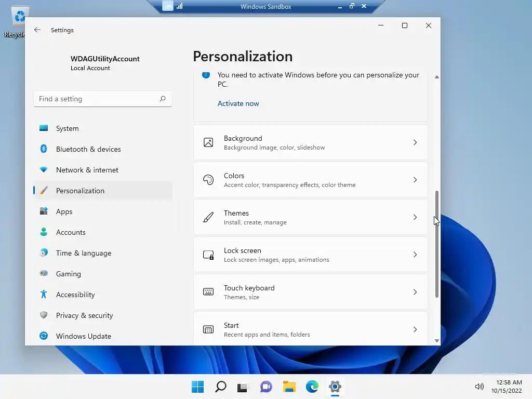Image resolution: width=532 pixels, height=399 pixels.
Task: Click the Settings gear on taskbar
Action: pyautogui.click(x=335, y=387)
